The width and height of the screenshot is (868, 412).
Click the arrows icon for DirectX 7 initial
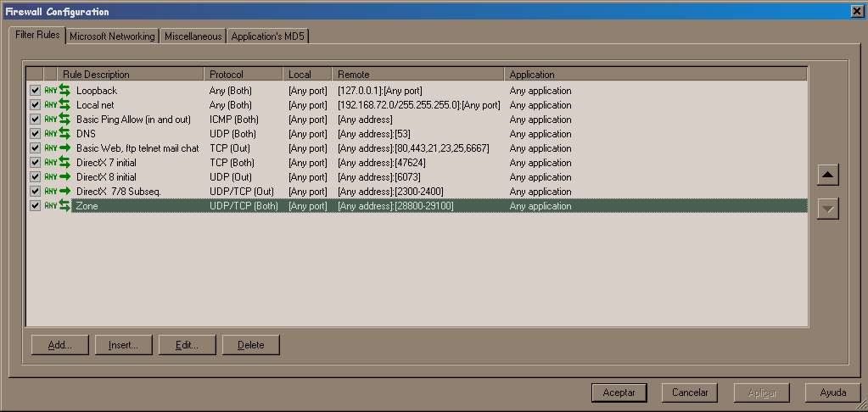[x=64, y=162]
